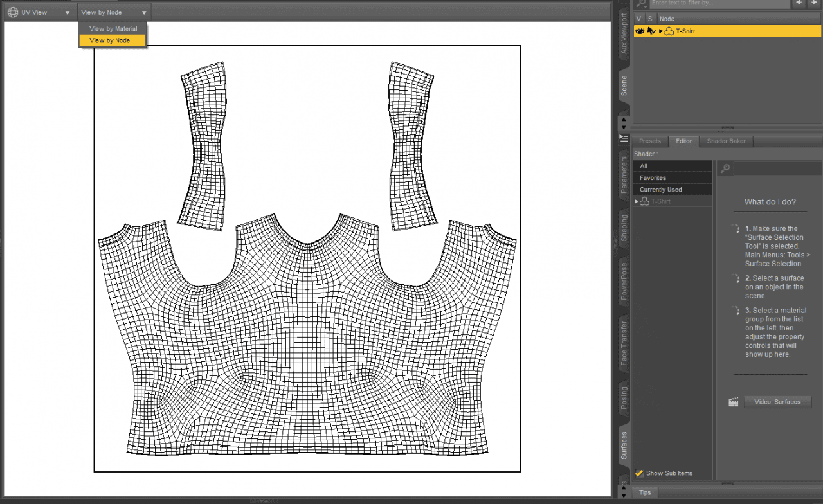Screen dimensions: 823x504
Task: Switch to the Shader Baker tab
Action: coord(726,141)
